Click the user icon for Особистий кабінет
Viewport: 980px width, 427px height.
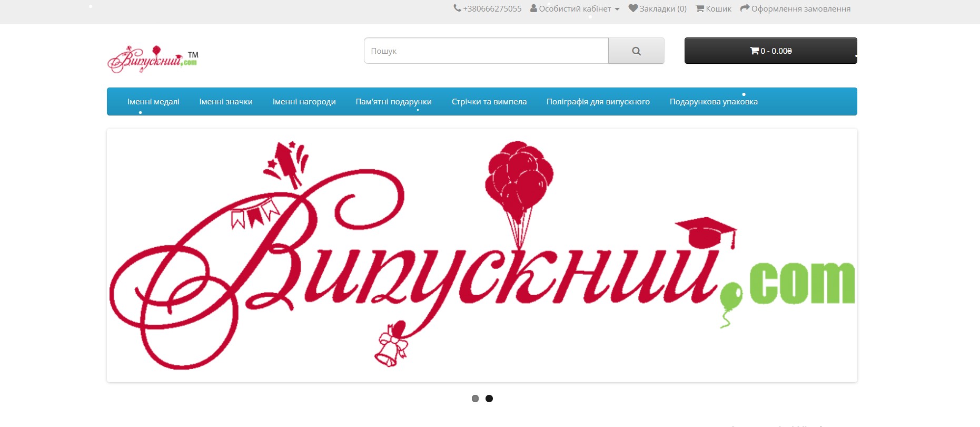tap(533, 8)
